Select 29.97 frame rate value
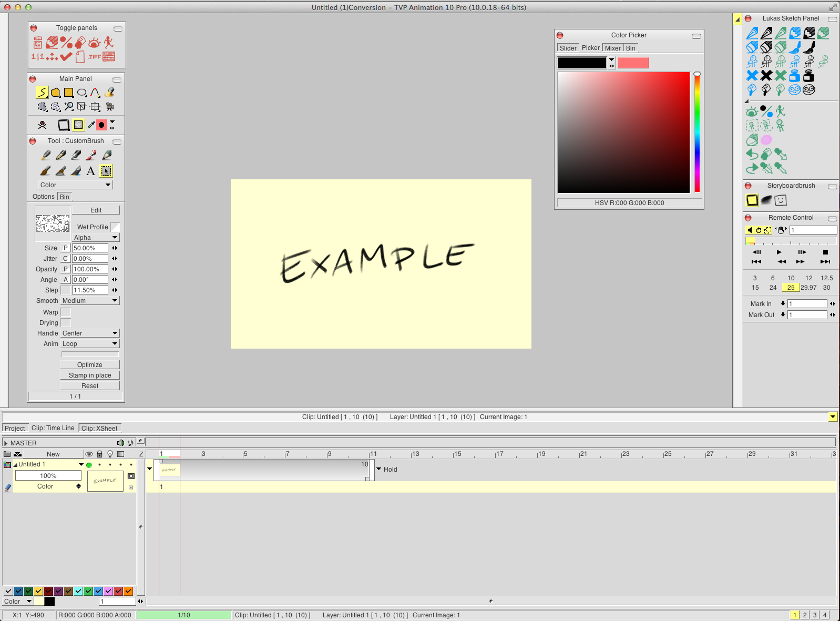Screen dimensions: 840x621 click(x=808, y=288)
